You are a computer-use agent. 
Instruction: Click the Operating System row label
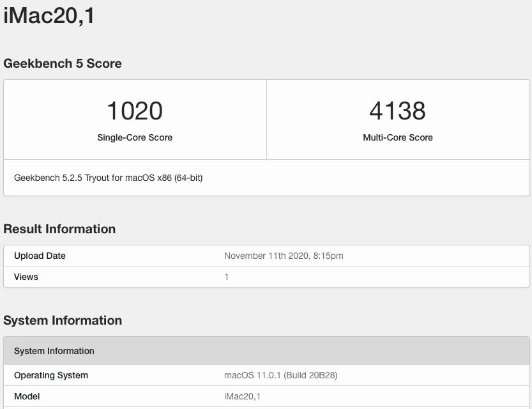click(51, 375)
